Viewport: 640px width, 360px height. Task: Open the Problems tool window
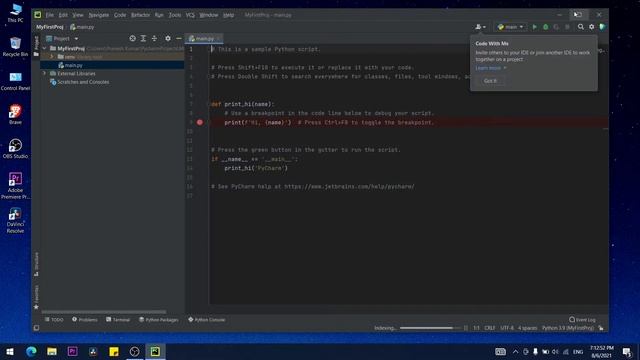(85, 320)
